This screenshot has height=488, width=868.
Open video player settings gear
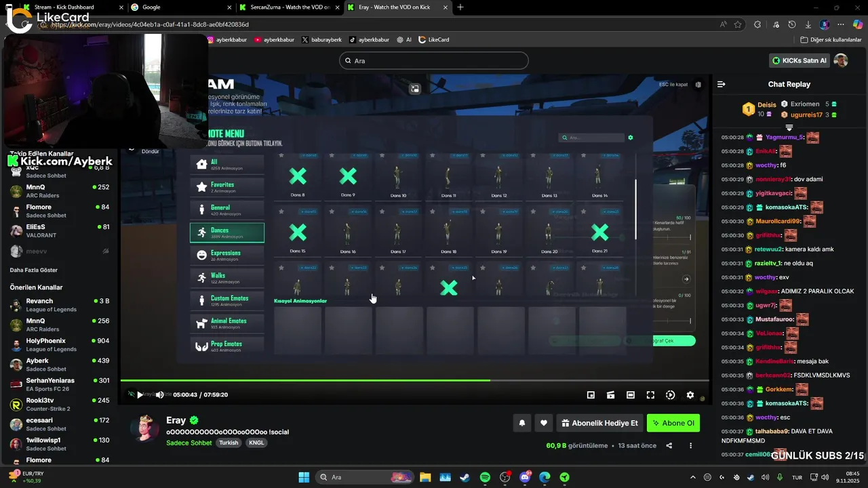(690, 395)
